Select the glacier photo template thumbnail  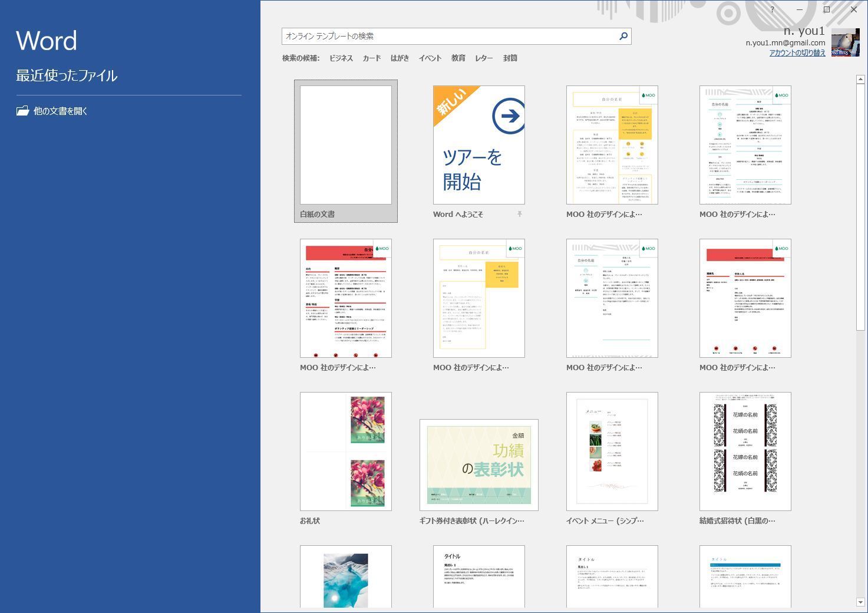346,576
